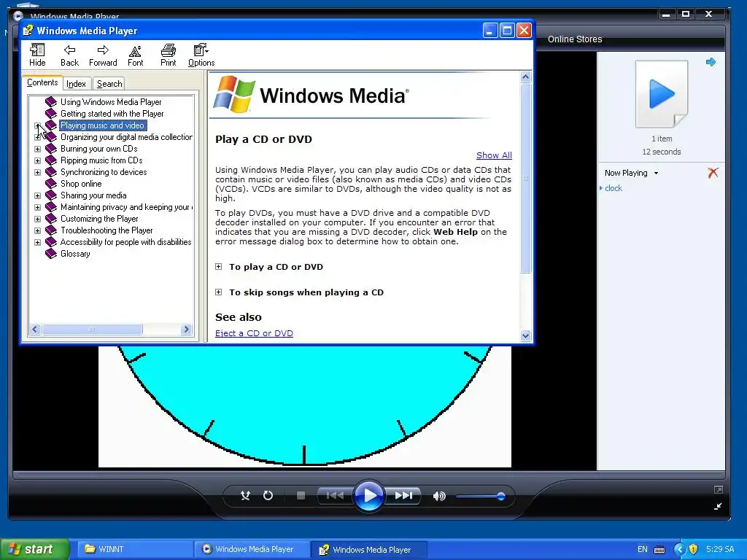Expand Burning your own CDs node
The image size is (747, 560).
pos(38,149)
